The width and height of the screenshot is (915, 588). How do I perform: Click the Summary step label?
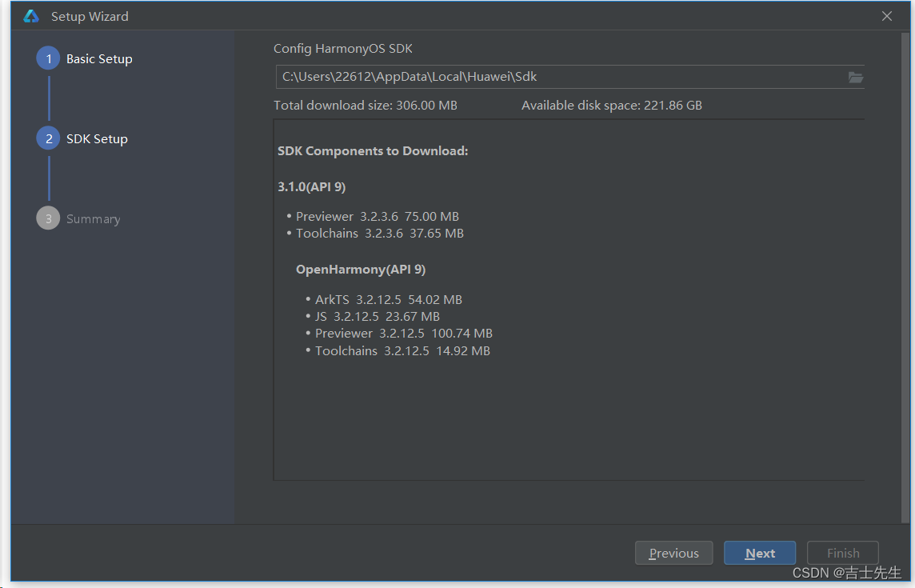click(x=94, y=219)
